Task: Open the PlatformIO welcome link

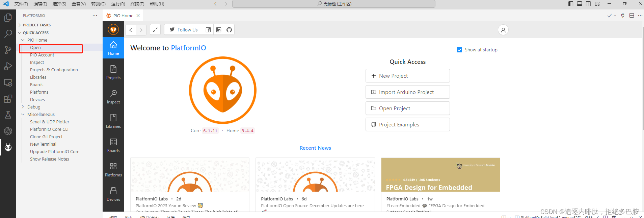Action: (188, 48)
